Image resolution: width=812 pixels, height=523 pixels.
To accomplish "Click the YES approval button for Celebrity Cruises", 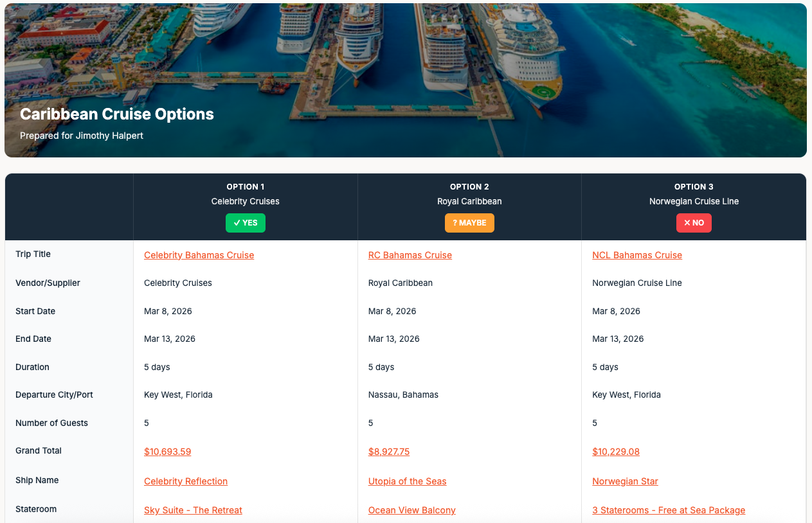I will tap(245, 223).
